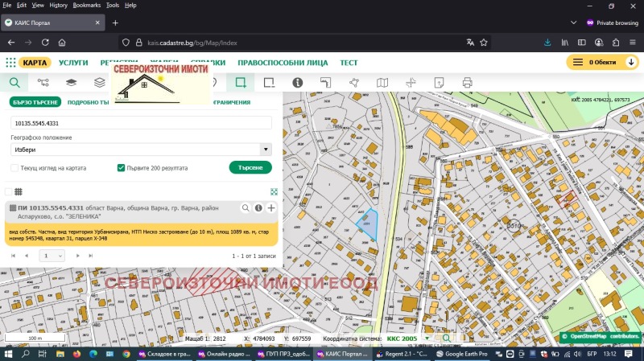The height and width of the screenshot is (361, 644).
Task: Add parcel result with plus icon
Action: tap(271, 208)
